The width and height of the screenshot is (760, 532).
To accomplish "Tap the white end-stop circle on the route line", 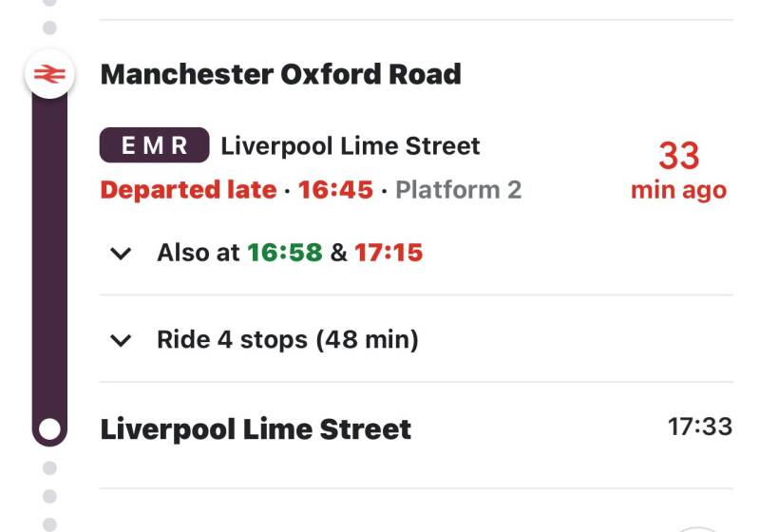I will point(50,428).
